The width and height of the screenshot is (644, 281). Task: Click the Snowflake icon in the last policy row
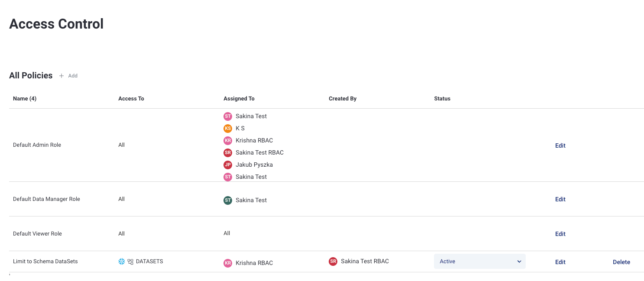click(122, 262)
